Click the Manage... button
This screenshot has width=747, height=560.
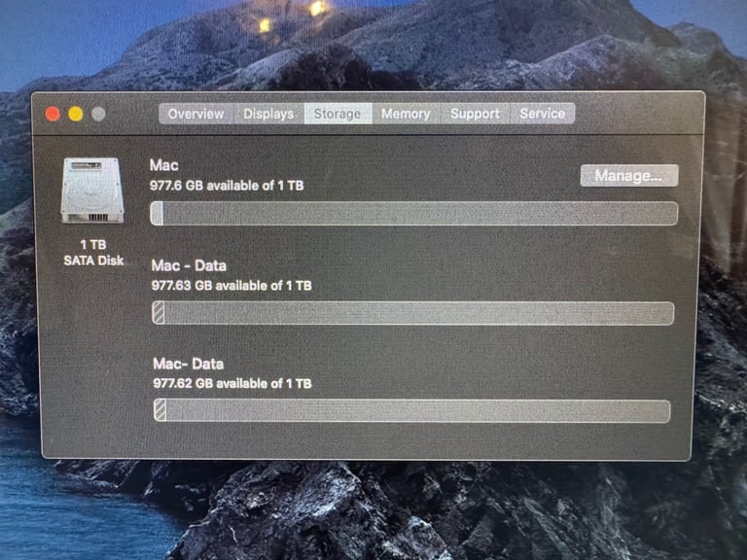click(629, 176)
